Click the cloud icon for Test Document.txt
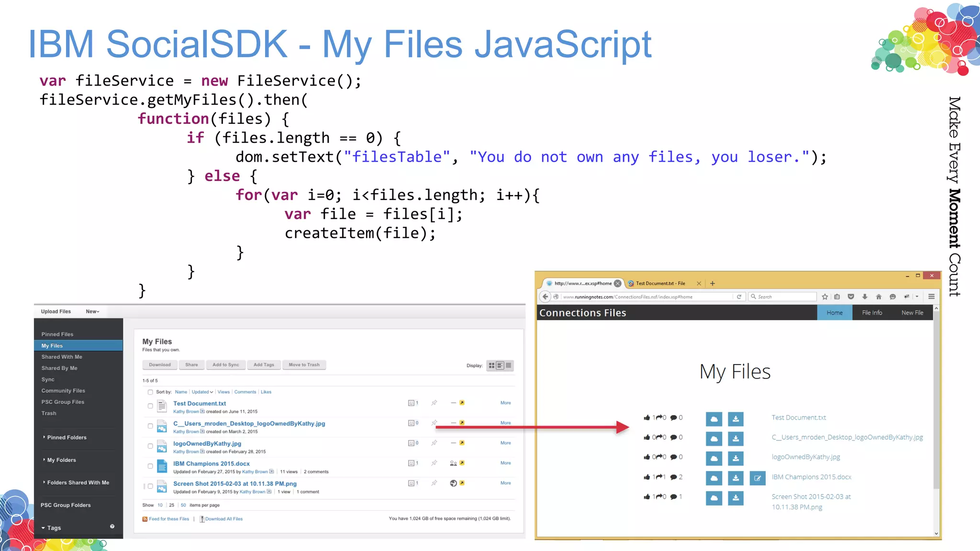This screenshot has width=980, height=551. 713,419
